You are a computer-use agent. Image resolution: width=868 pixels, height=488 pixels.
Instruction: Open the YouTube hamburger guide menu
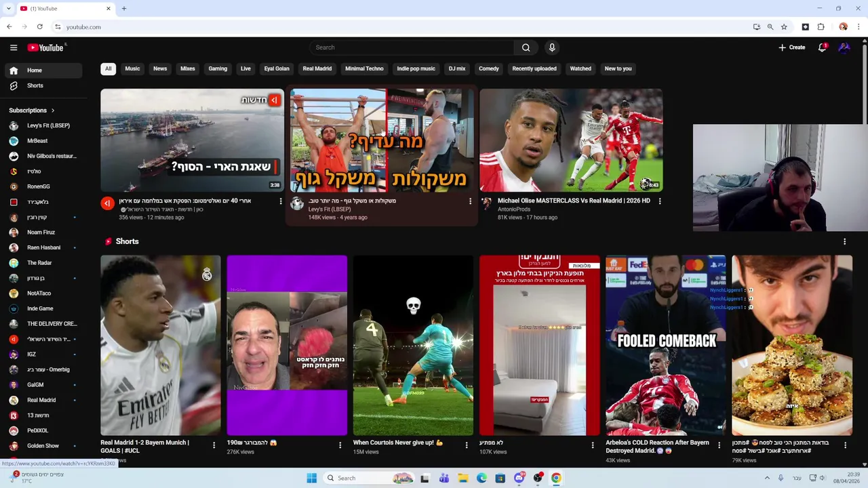pyautogui.click(x=14, y=47)
